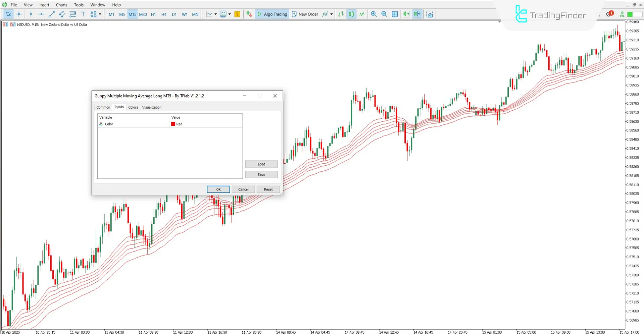
Task: Toggle the chart shift option
Action: pyautogui.click(x=417, y=14)
